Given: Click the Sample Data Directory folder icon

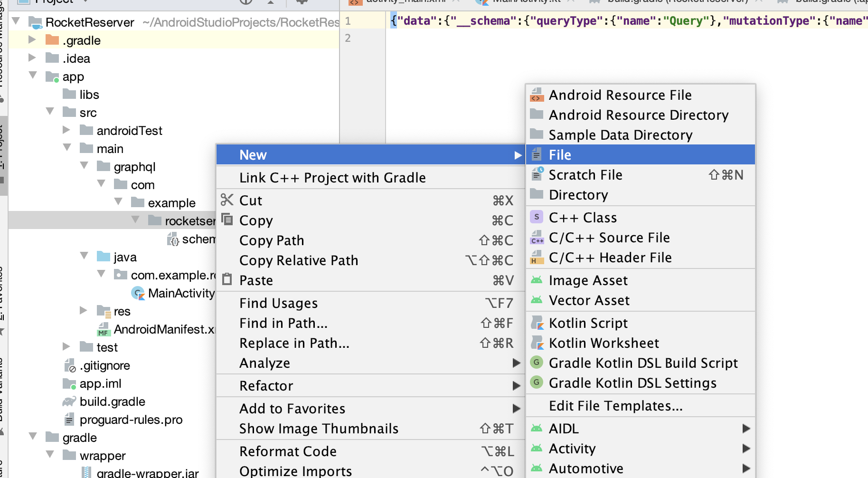Looking at the screenshot, I should [537, 134].
